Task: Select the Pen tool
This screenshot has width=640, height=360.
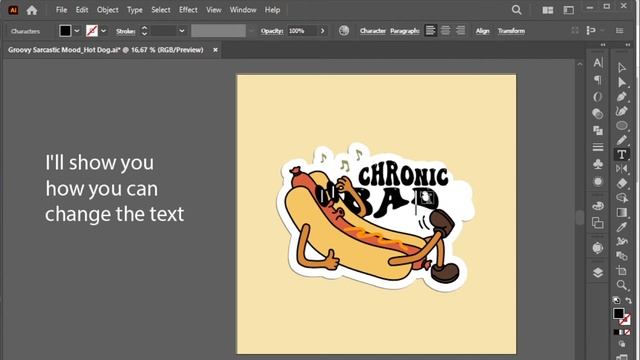Action: pyautogui.click(x=622, y=97)
